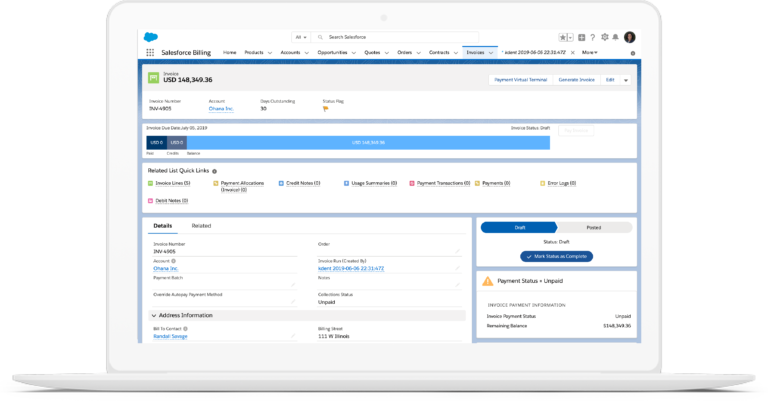
Task: Open the Global Actions plus icon
Action: [581, 37]
